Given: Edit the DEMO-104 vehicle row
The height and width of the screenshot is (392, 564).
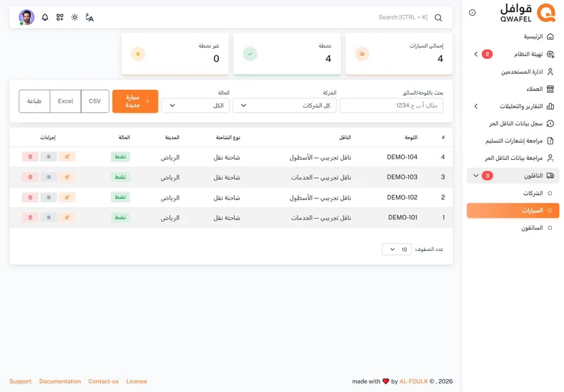Looking at the screenshot, I should click(x=67, y=156).
